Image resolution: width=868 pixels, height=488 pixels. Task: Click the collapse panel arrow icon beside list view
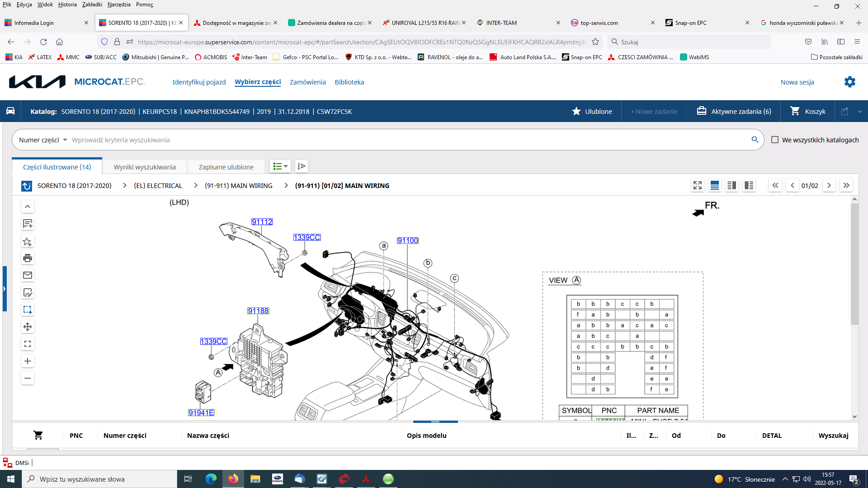point(302,166)
